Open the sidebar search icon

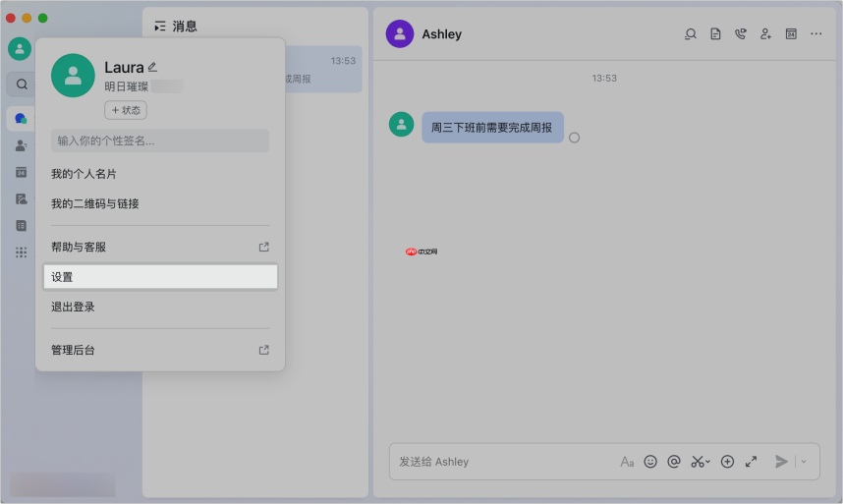(22, 84)
